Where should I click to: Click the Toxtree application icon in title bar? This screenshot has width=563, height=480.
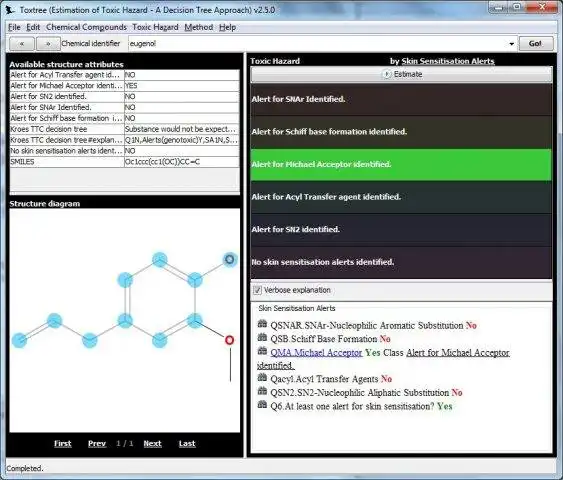coord(10,10)
